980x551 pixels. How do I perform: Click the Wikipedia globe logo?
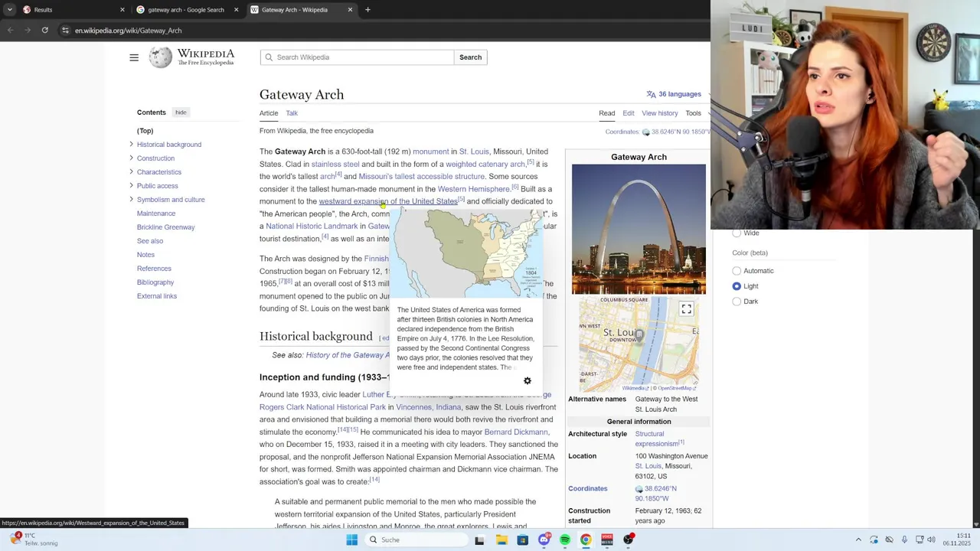pos(160,57)
